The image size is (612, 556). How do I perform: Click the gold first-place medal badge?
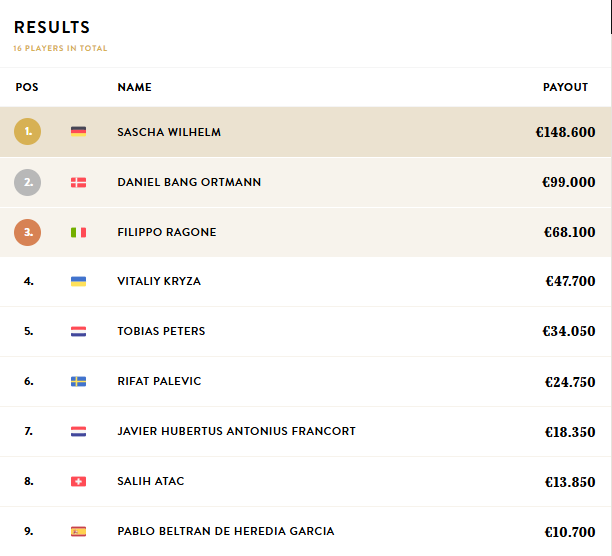click(28, 132)
